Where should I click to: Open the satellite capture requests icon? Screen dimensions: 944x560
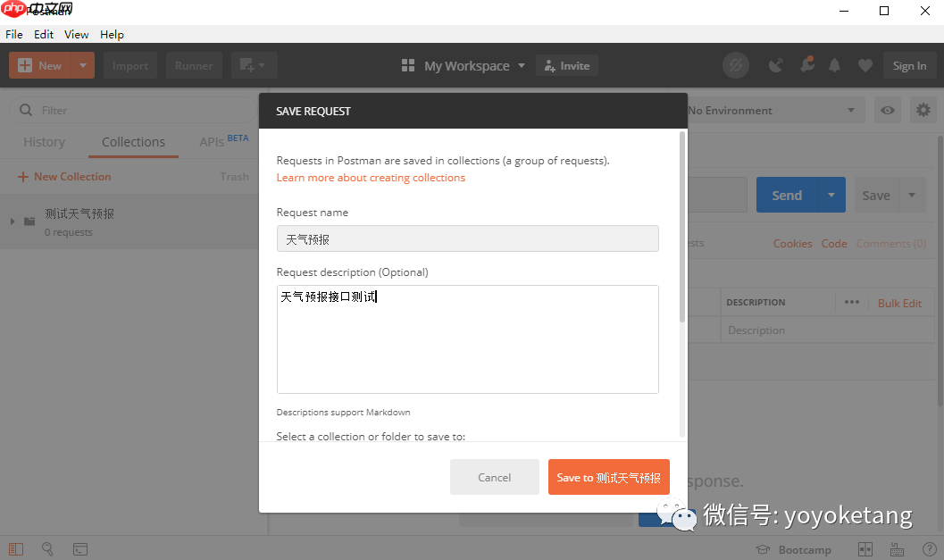coord(776,65)
